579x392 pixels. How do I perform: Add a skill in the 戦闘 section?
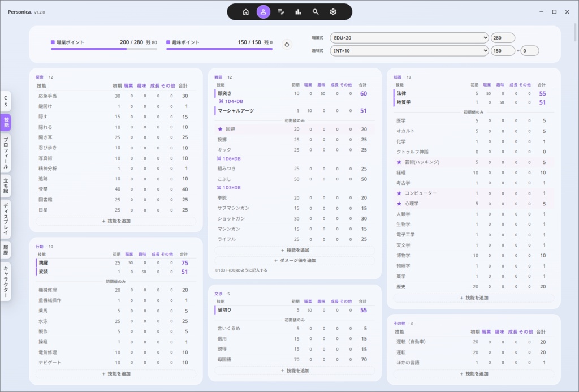click(295, 250)
